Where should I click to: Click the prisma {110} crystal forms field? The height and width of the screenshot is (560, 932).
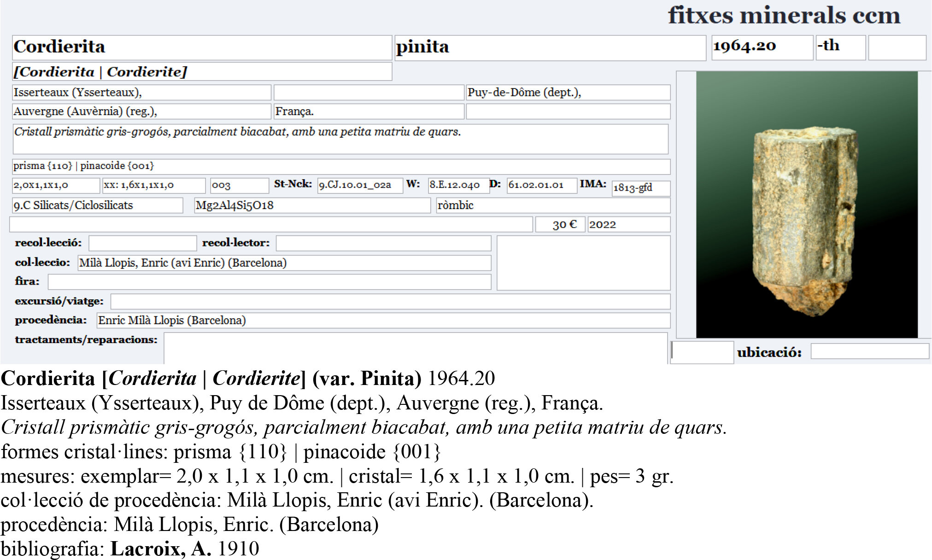tap(341, 166)
